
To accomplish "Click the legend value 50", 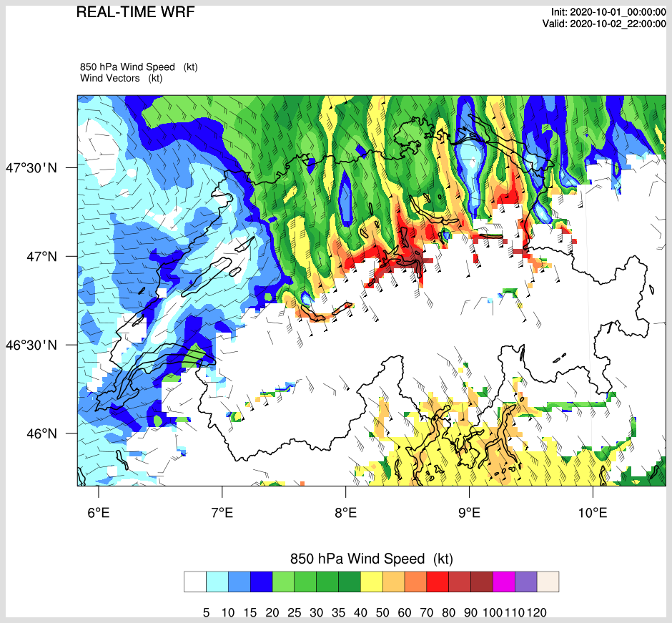I will (382, 612).
